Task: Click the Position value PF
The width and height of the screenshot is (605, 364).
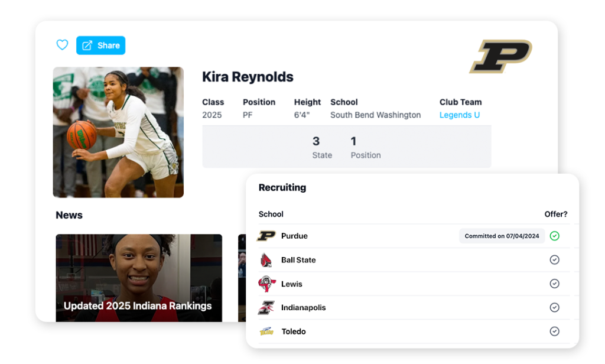Action: tap(248, 115)
